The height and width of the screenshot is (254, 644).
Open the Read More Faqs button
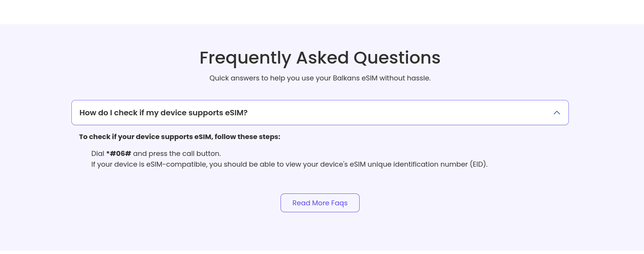[320, 203]
